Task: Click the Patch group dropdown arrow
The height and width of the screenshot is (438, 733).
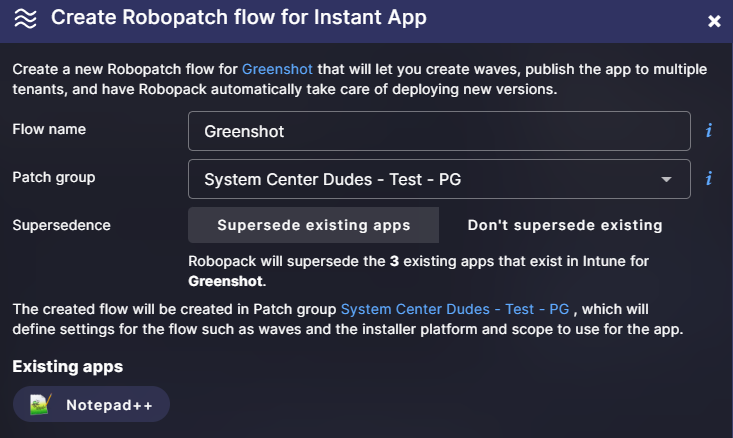Action: point(666,180)
